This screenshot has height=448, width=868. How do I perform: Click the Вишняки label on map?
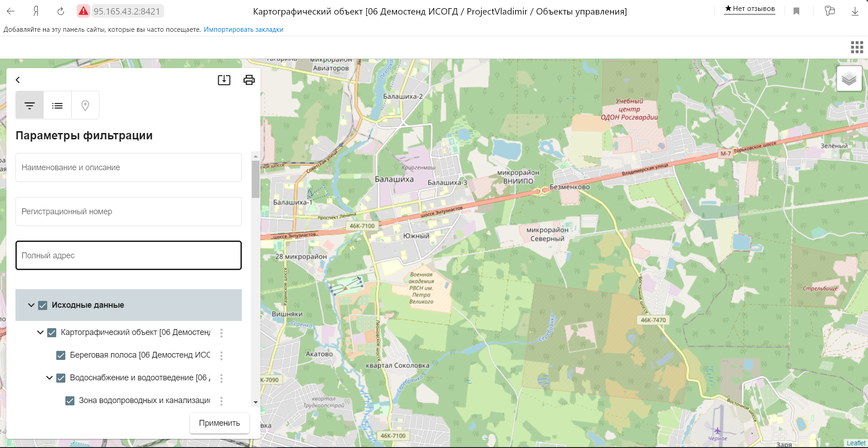coord(287,314)
